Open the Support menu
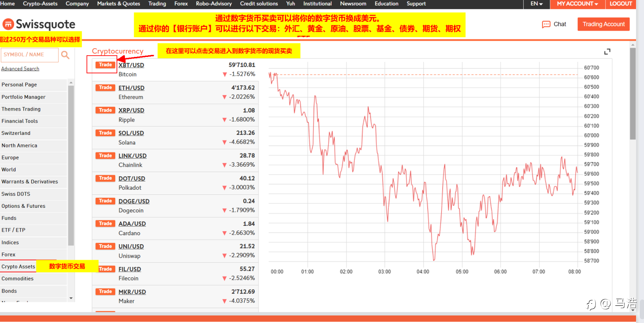Viewport: 644px width, 323px height. click(x=416, y=4)
